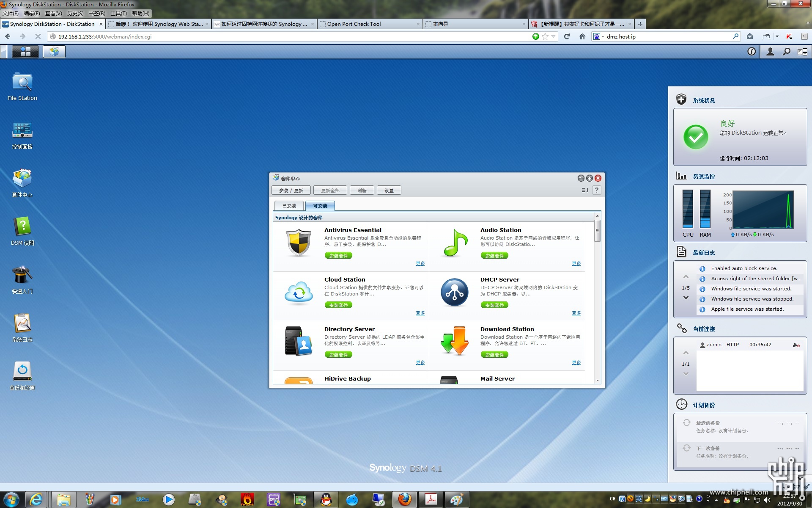Click the Package Center scrollbar down arrow
Viewport: 812px width, 508px height.
click(x=598, y=380)
